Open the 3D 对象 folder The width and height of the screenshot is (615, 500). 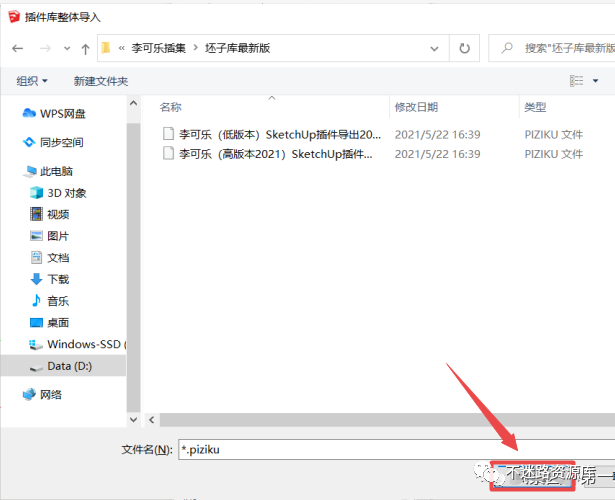[x=58, y=193]
